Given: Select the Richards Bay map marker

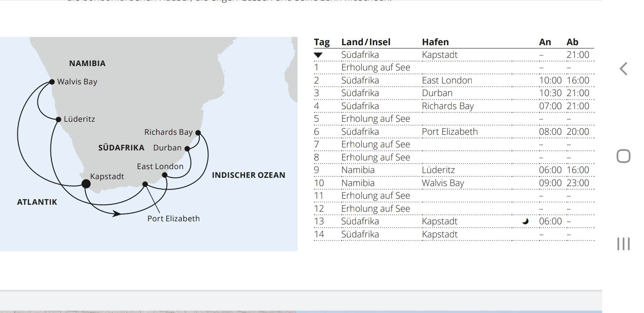Looking at the screenshot, I should pos(198,133).
